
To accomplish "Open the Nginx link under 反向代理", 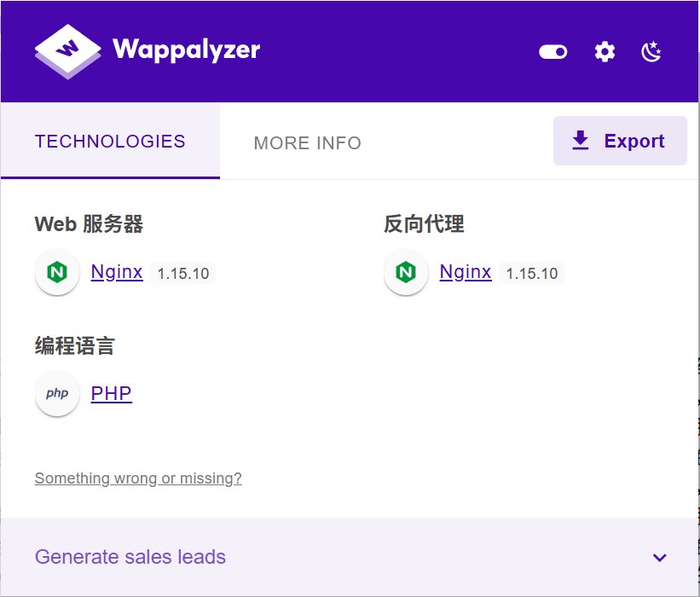I will pyautogui.click(x=466, y=272).
